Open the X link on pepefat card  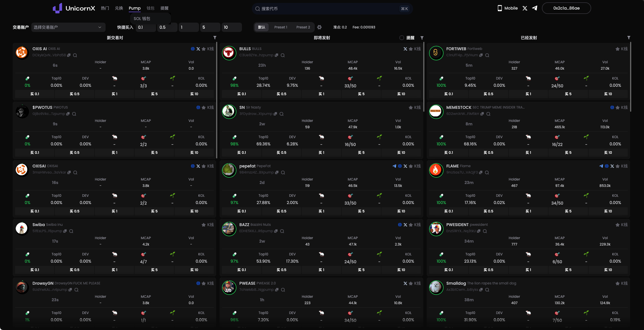point(405,166)
